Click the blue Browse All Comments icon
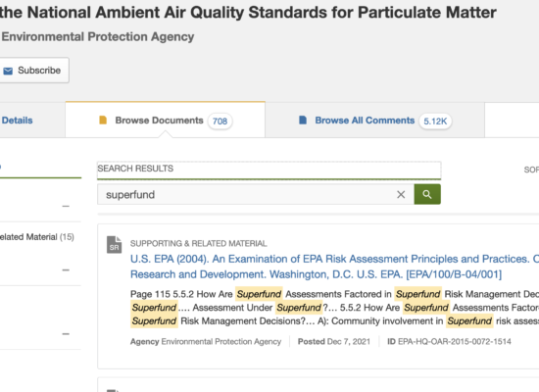 click(x=303, y=120)
